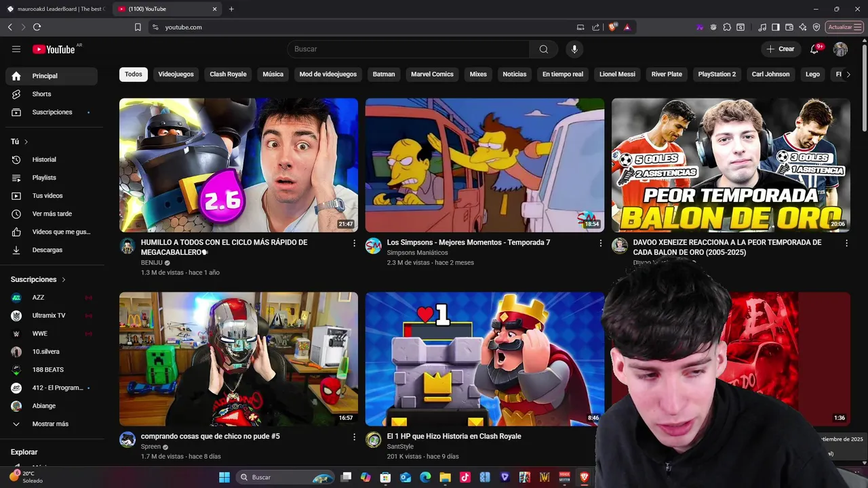Bookmark this page with the bookmark icon
The height and width of the screenshot is (488, 868).
click(x=138, y=27)
